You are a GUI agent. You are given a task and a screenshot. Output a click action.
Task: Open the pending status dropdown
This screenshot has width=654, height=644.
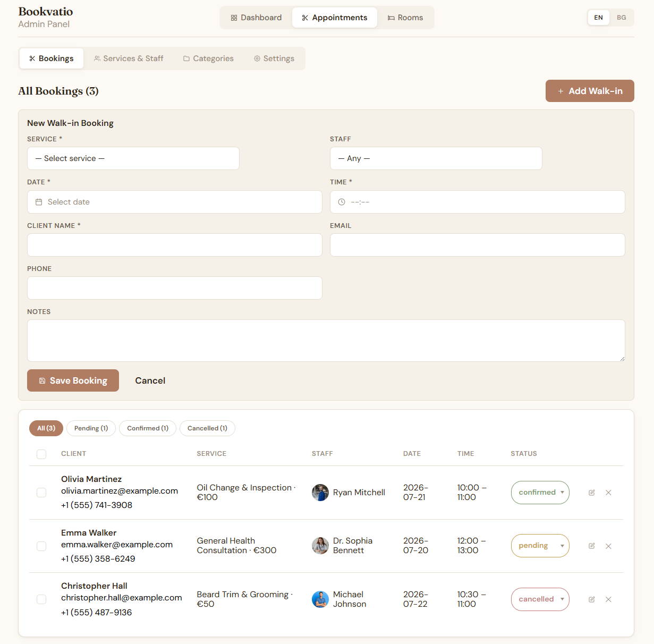coord(540,546)
